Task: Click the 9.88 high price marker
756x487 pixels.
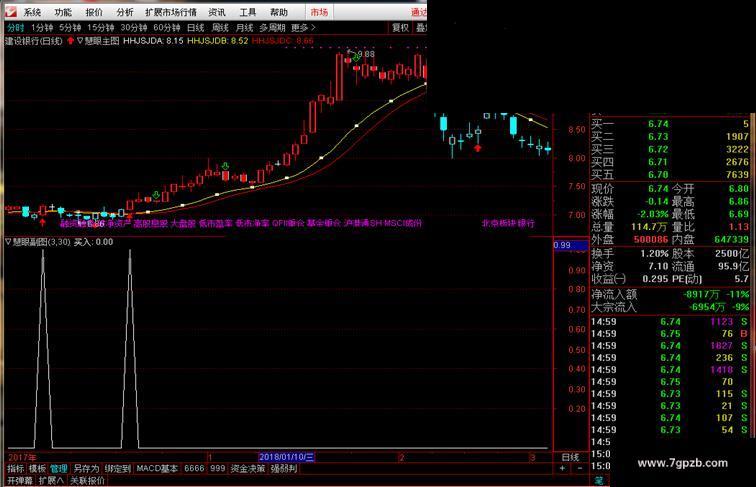Action: click(x=366, y=54)
